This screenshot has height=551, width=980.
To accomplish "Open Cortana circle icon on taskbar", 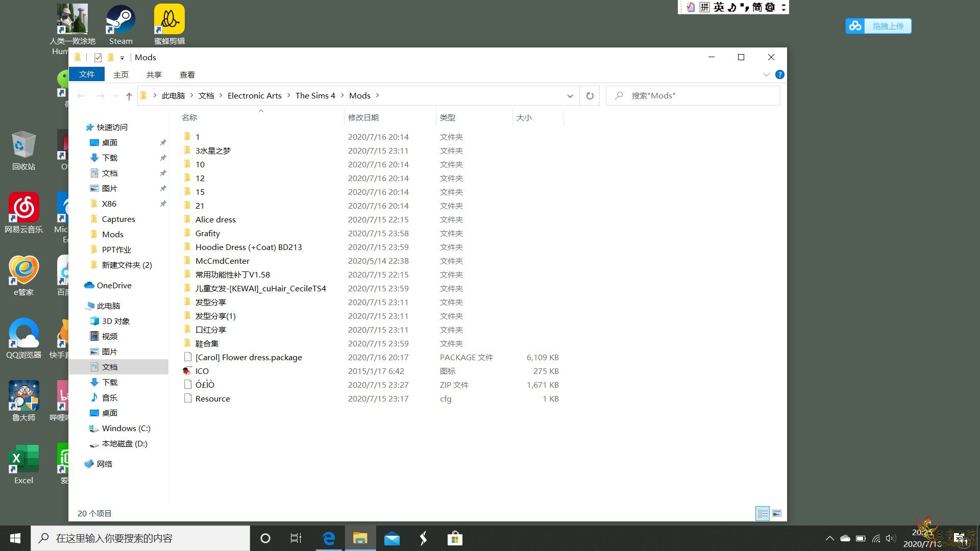I will (265, 538).
